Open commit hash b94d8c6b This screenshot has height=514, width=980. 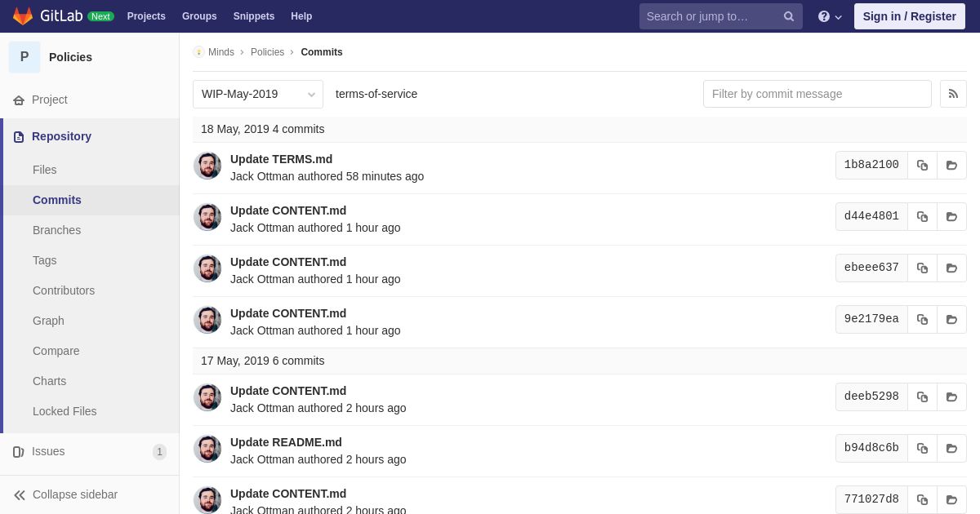point(871,448)
